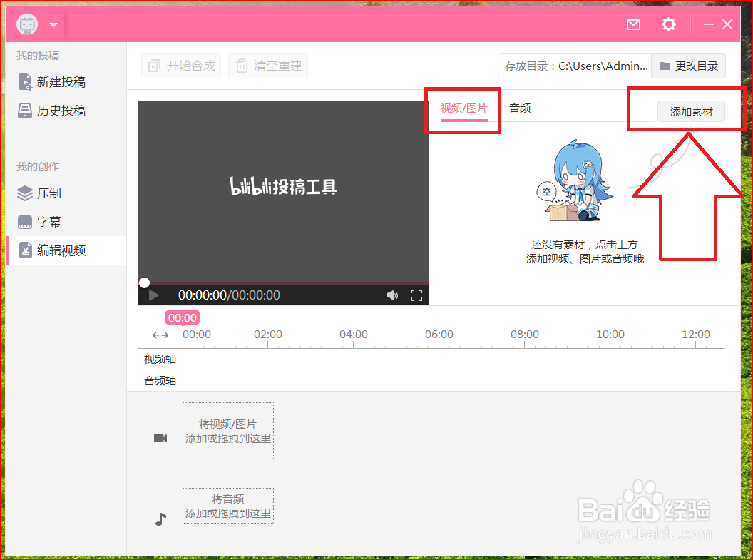Click the 10:00 mark on timeline ruler
The width and height of the screenshot is (753, 560).
pyautogui.click(x=610, y=335)
